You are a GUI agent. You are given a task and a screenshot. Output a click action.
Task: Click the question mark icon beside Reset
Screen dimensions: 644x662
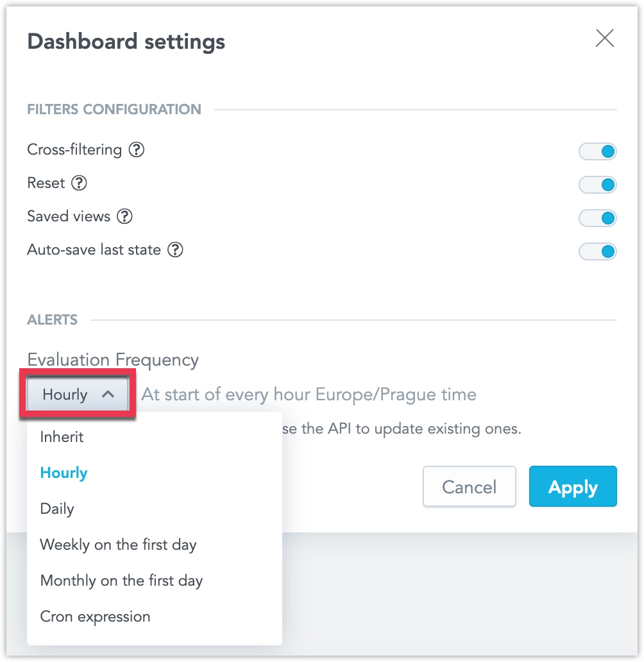tap(78, 183)
